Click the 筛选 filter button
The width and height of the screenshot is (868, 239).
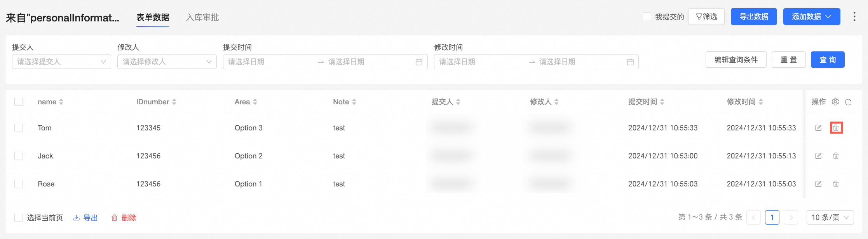(x=706, y=16)
